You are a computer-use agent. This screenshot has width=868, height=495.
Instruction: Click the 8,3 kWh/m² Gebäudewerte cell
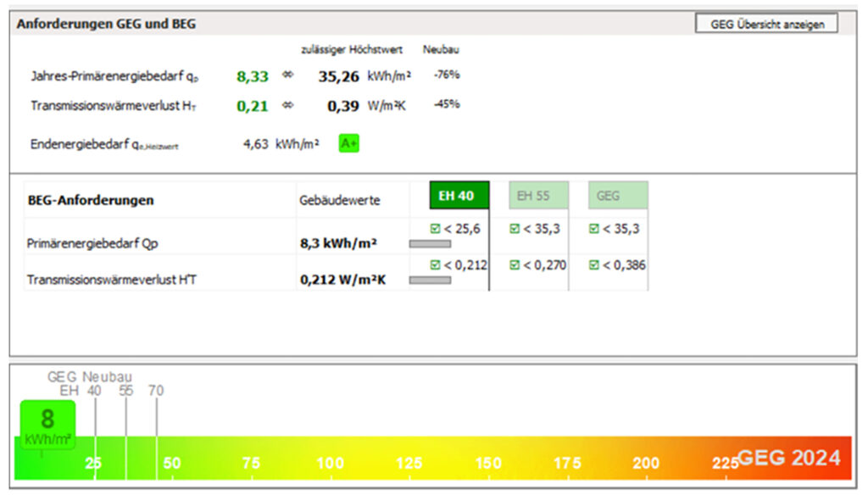pyautogui.click(x=338, y=244)
